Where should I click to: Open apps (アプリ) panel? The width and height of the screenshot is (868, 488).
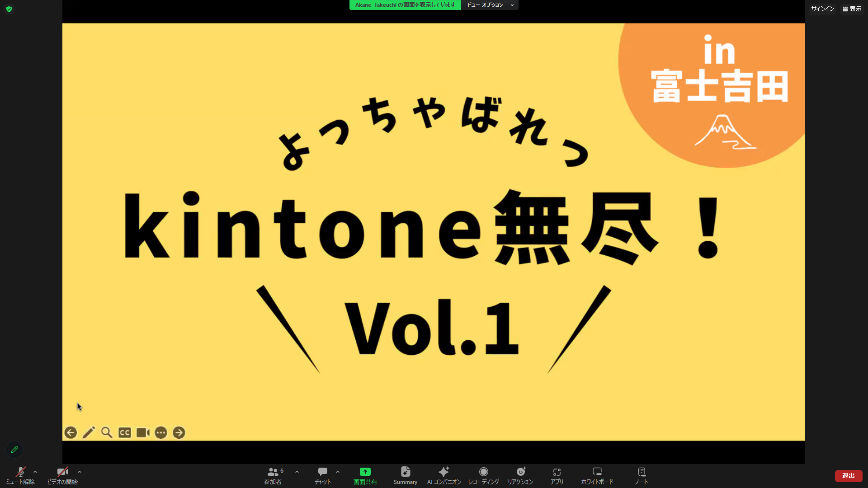(x=557, y=476)
